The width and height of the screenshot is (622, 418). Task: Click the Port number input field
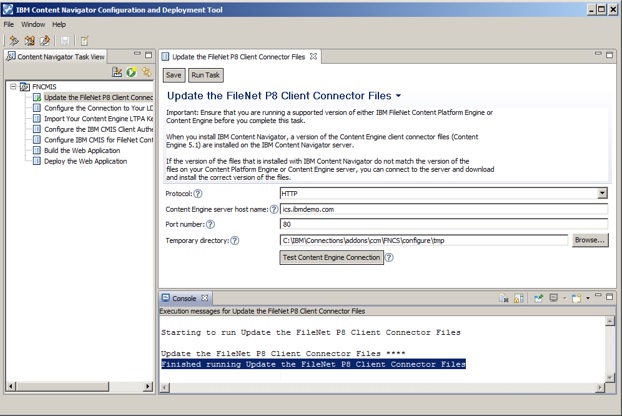[444, 224]
